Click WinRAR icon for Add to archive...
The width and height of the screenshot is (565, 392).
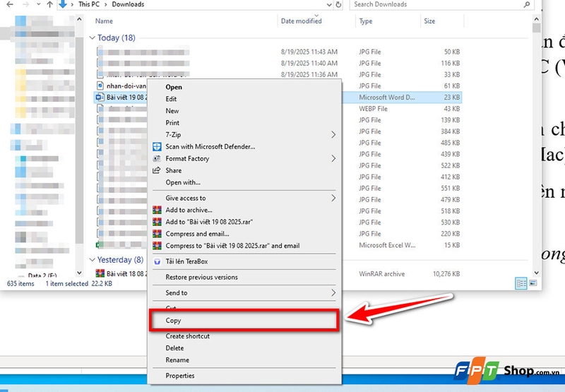157,210
